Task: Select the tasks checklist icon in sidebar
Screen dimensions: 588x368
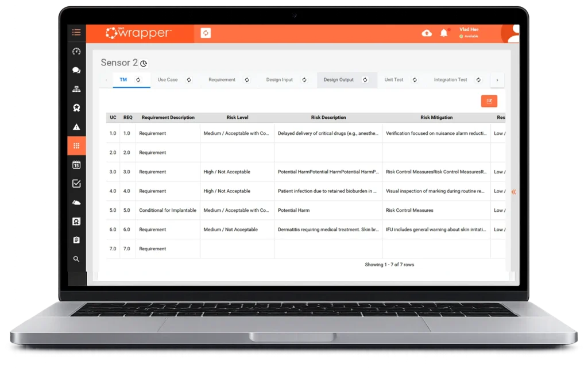Action: click(x=76, y=184)
